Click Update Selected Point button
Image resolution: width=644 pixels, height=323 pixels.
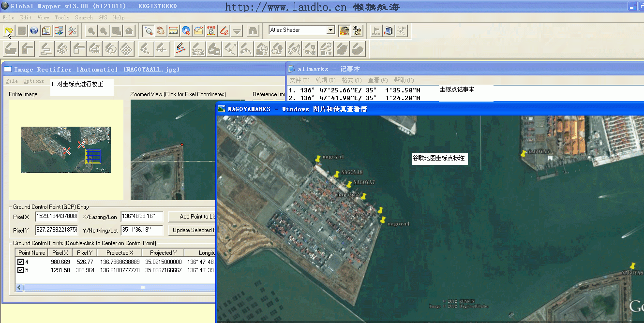pyautogui.click(x=192, y=230)
